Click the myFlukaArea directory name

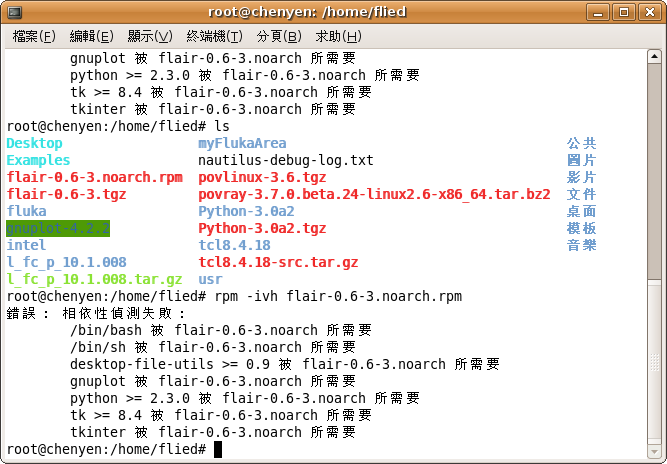click(x=242, y=143)
